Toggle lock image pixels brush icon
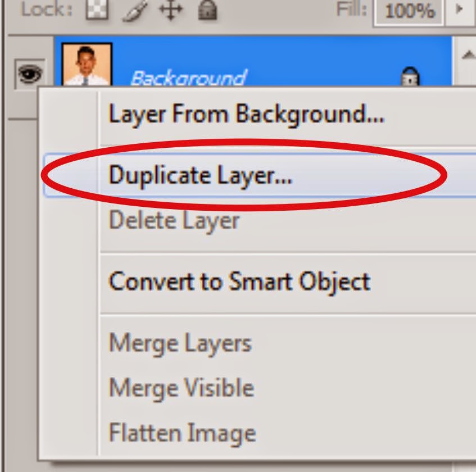The width and height of the screenshot is (476, 472). pos(134,11)
